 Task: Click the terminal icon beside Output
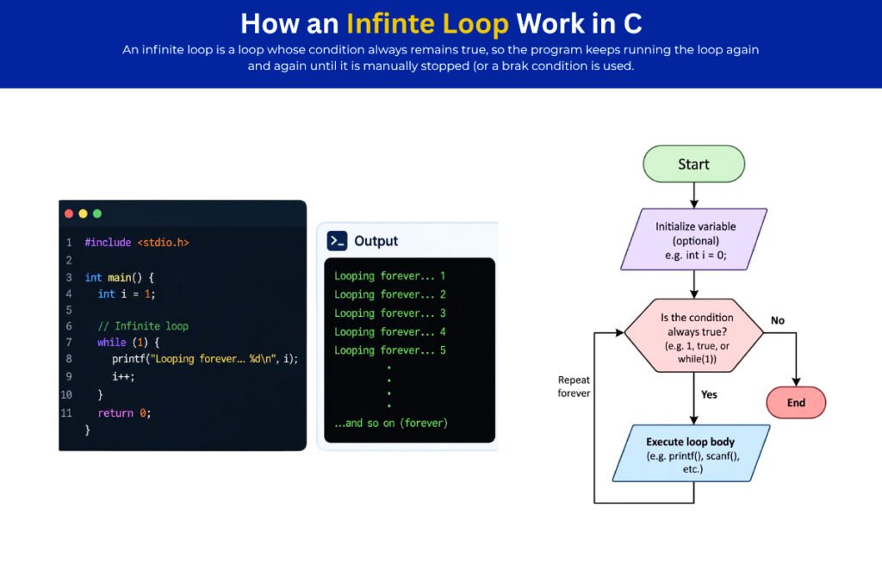337,241
